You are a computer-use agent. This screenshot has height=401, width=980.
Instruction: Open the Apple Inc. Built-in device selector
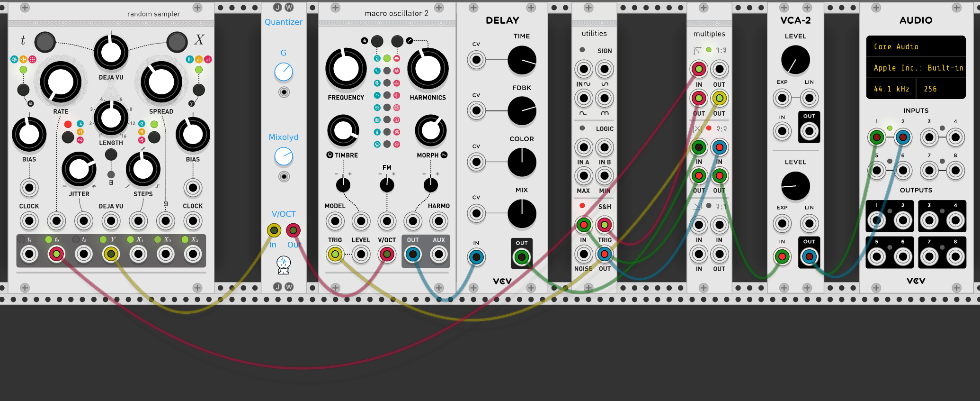point(916,68)
